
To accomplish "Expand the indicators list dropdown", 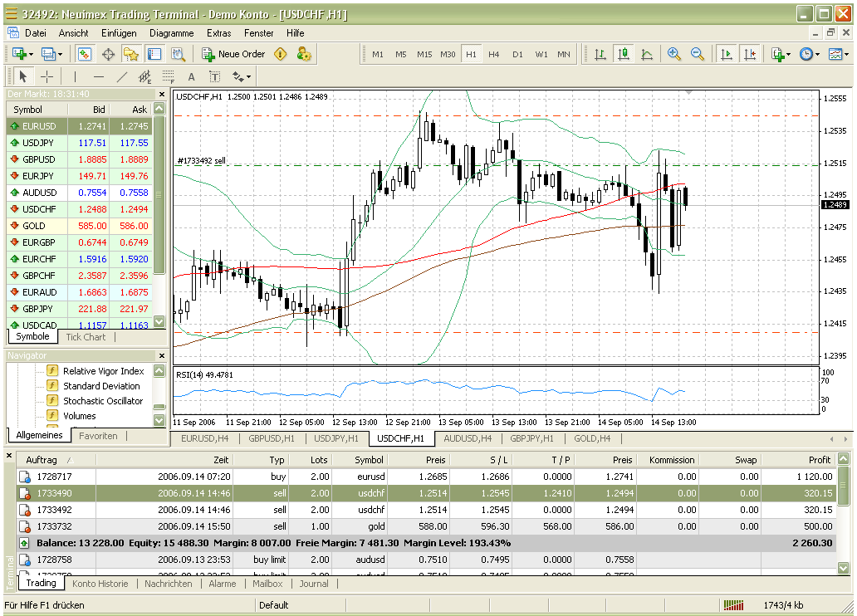I will 781,54.
